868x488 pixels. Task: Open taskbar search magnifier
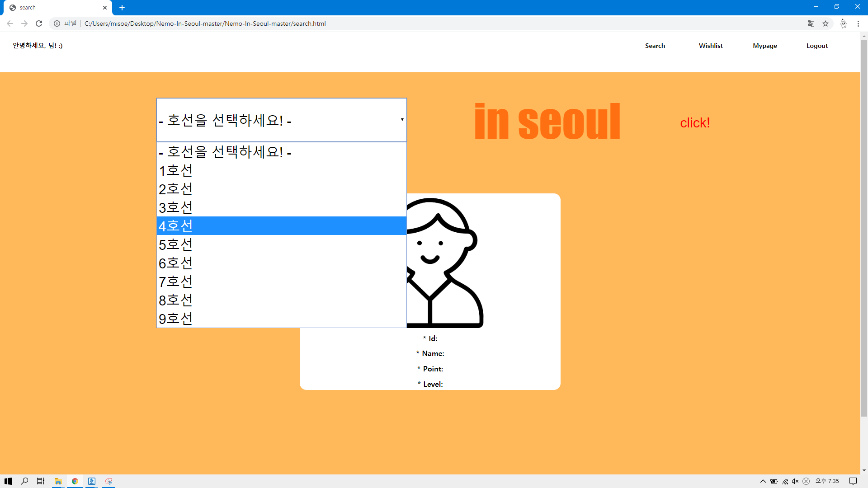24,481
